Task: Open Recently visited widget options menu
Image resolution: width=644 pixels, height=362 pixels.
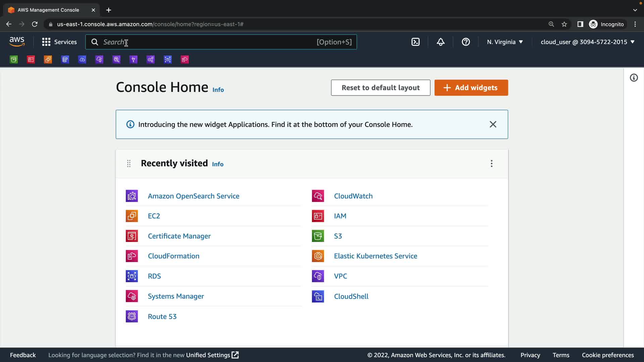Action: (x=491, y=164)
